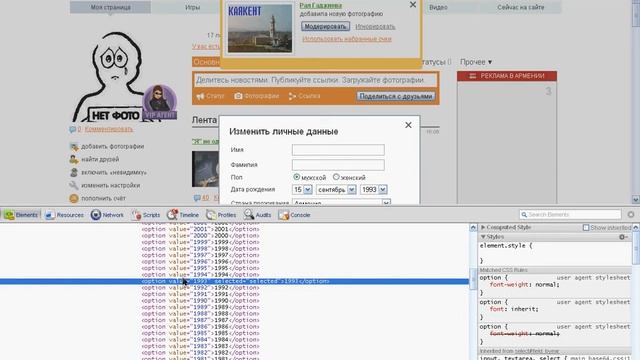Open the Resources panel in DevTools
The width and height of the screenshot is (640, 360).
tap(64, 215)
